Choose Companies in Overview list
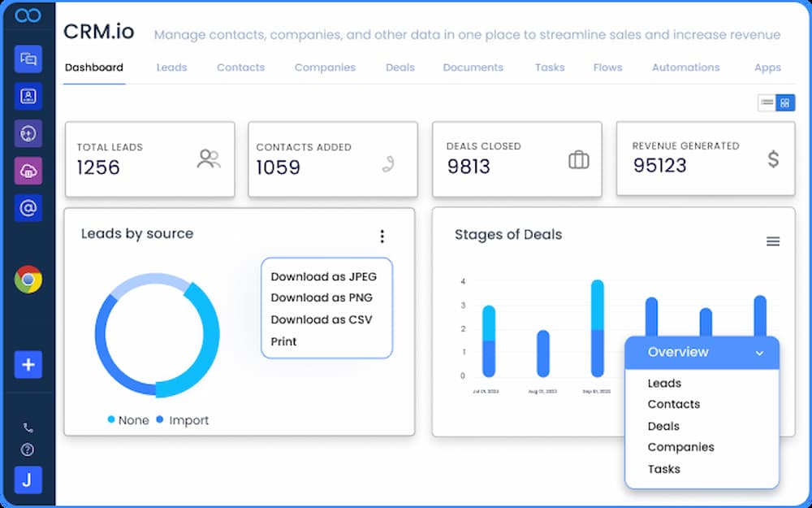Image resolution: width=812 pixels, height=508 pixels. point(680,447)
